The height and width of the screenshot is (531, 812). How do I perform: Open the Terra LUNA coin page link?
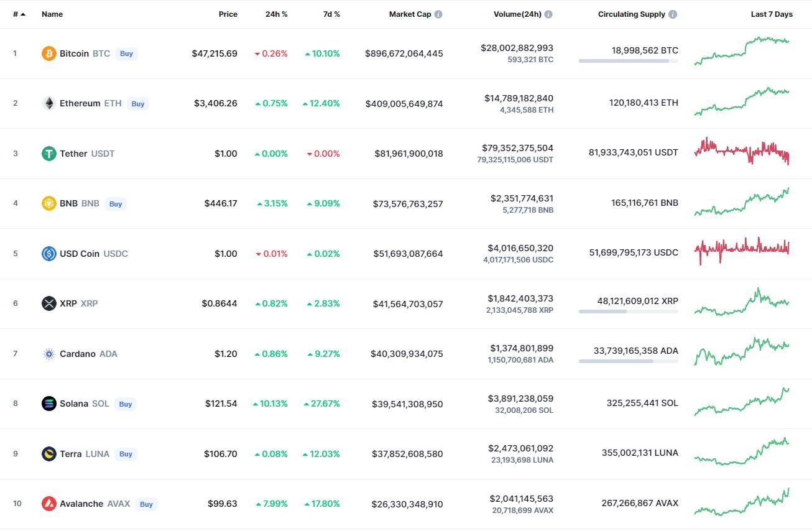[84, 454]
